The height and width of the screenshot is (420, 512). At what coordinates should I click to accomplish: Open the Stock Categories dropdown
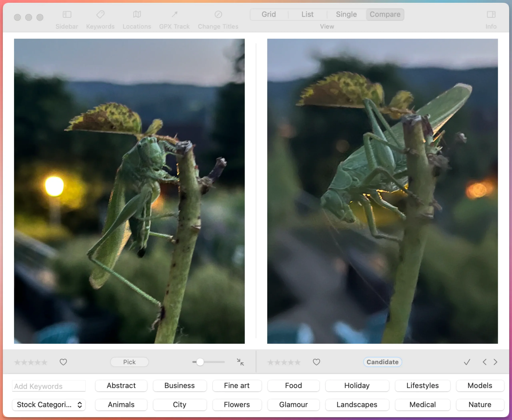click(x=49, y=405)
